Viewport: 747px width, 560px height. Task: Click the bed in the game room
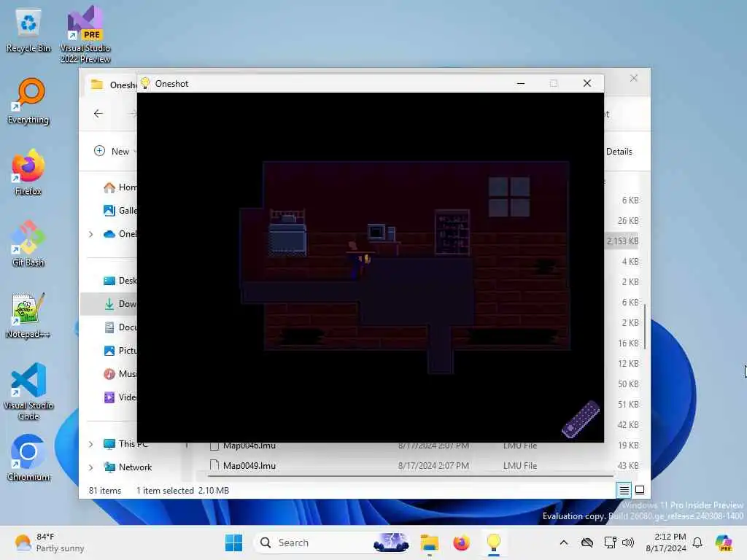(287, 233)
